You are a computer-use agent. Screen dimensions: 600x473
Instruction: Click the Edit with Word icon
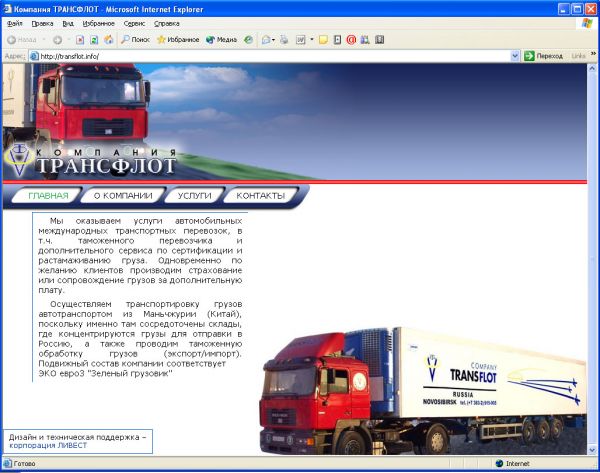301,40
